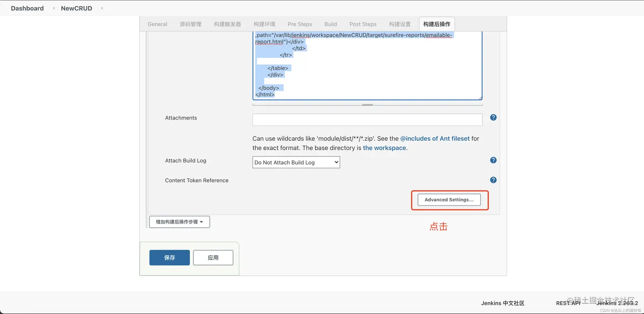Go to Dashboard breadcrumb
644x314 pixels.
(x=27, y=8)
